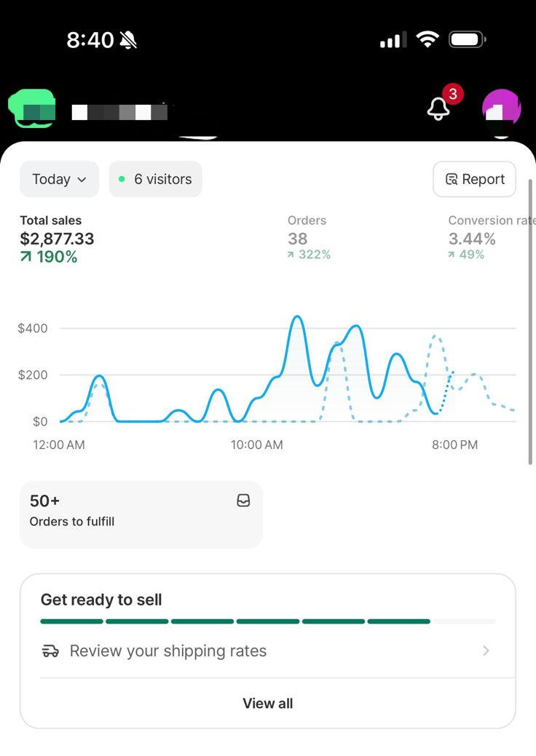
Task: Tap the 6 visitors pill
Action: pyautogui.click(x=155, y=179)
